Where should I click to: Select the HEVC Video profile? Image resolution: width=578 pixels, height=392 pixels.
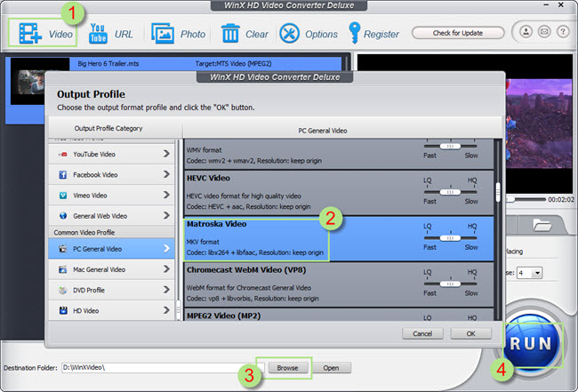339,193
